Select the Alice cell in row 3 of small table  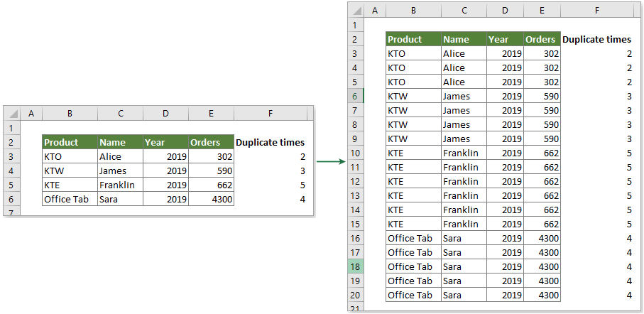(120, 156)
